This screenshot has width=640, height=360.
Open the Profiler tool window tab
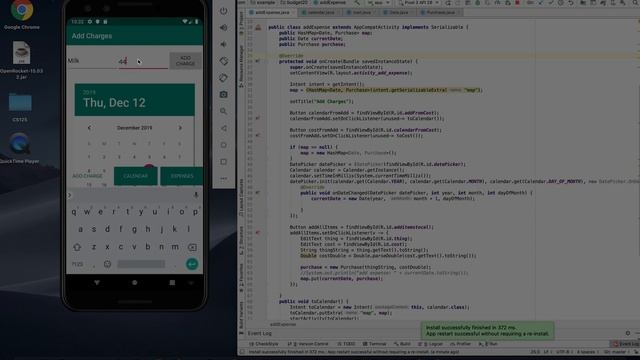pos(461,344)
